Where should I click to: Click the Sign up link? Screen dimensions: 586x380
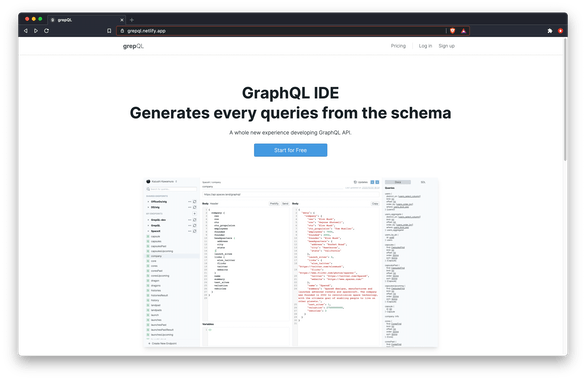click(x=447, y=46)
